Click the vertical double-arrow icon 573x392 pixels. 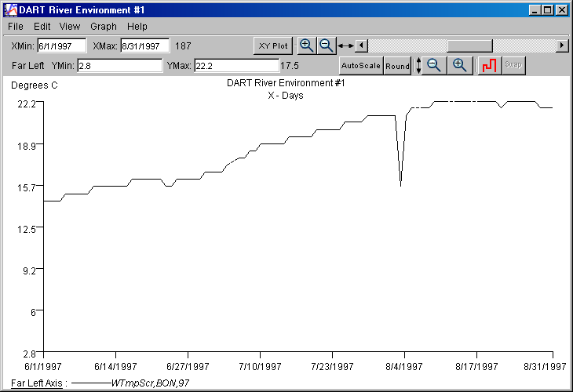(x=418, y=66)
